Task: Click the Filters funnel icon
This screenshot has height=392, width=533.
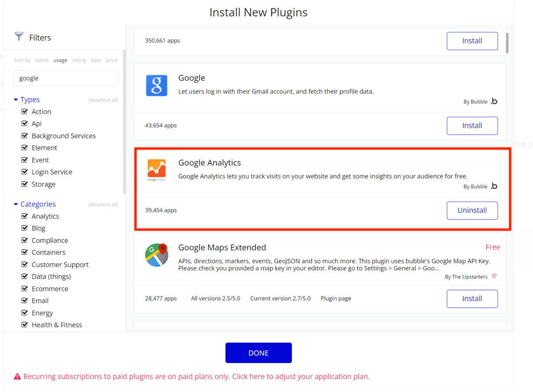Action: click(19, 36)
